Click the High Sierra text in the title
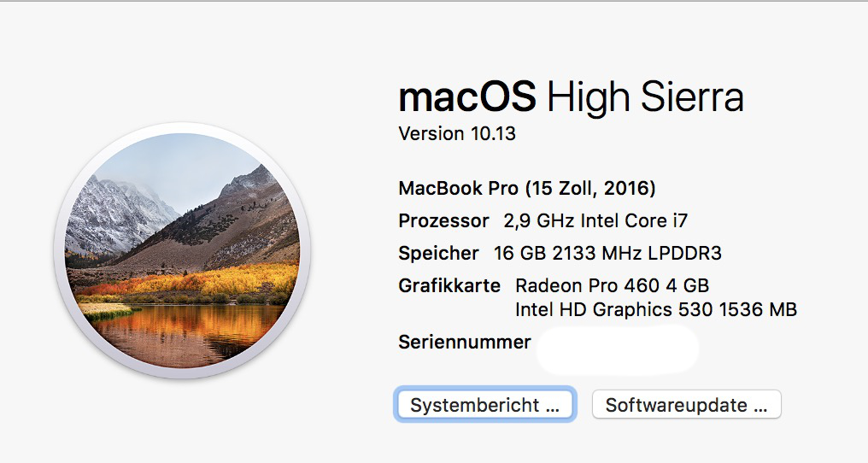 pos(645,97)
